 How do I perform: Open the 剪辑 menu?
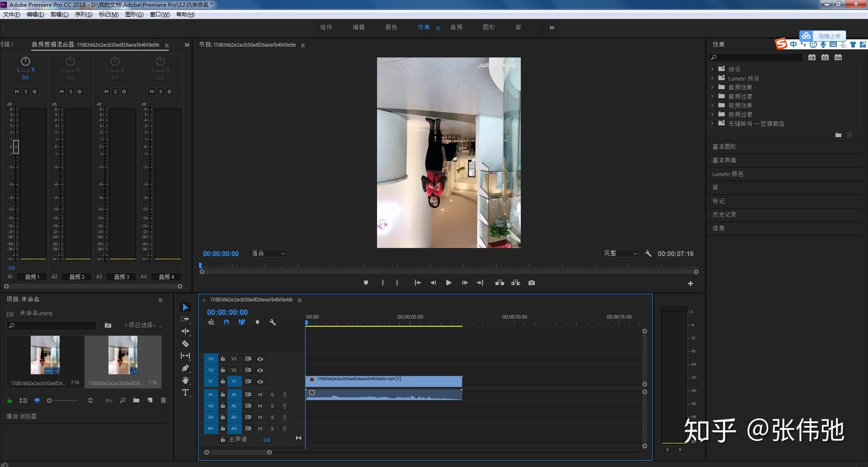point(59,14)
